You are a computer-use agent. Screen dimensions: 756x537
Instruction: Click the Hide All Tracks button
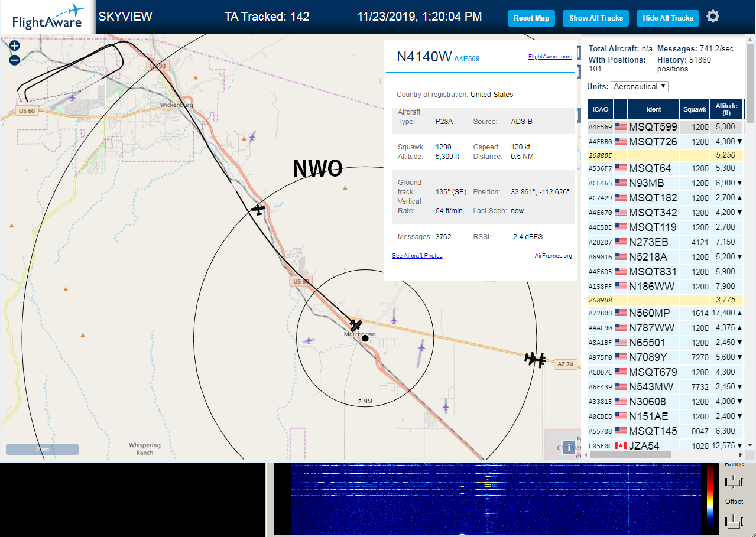pos(668,18)
